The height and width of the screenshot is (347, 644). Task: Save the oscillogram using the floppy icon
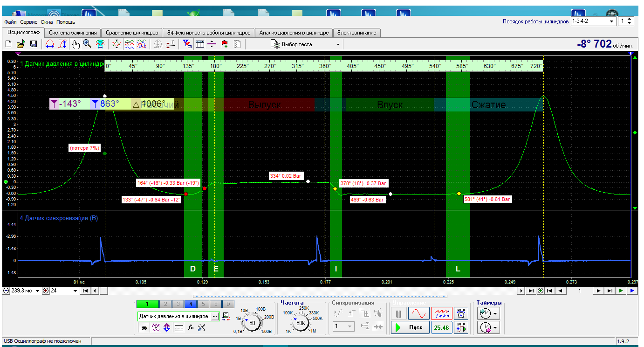pyautogui.click(x=34, y=44)
